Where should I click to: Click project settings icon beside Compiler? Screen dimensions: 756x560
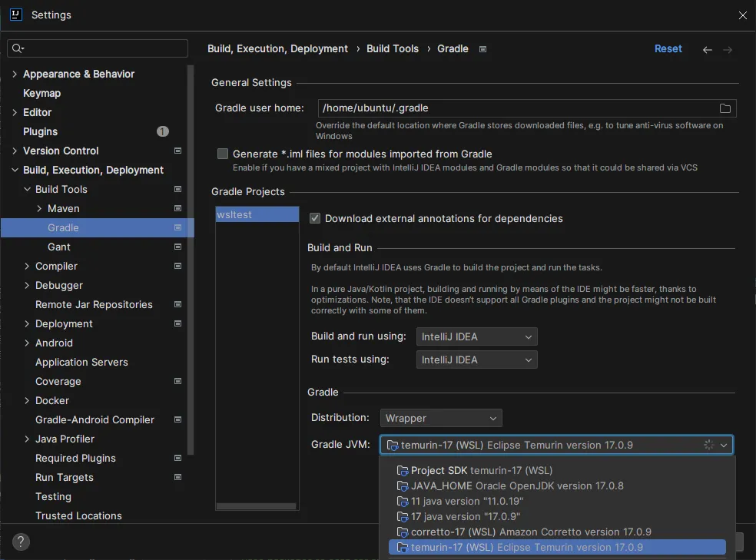tap(177, 266)
